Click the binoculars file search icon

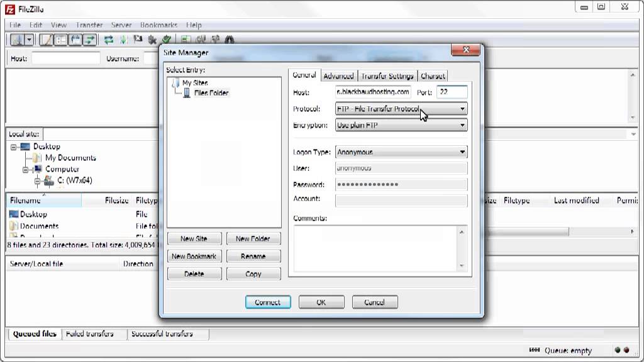229,40
